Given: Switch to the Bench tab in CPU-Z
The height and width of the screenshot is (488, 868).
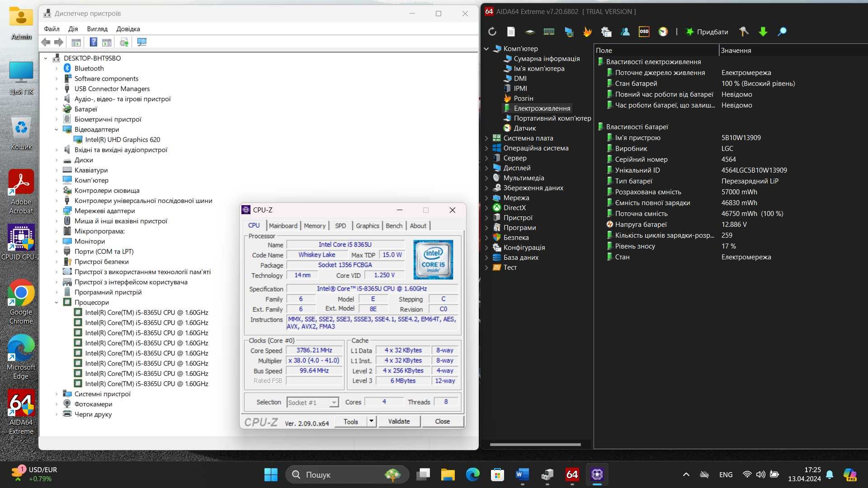Looking at the screenshot, I should [x=394, y=225].
